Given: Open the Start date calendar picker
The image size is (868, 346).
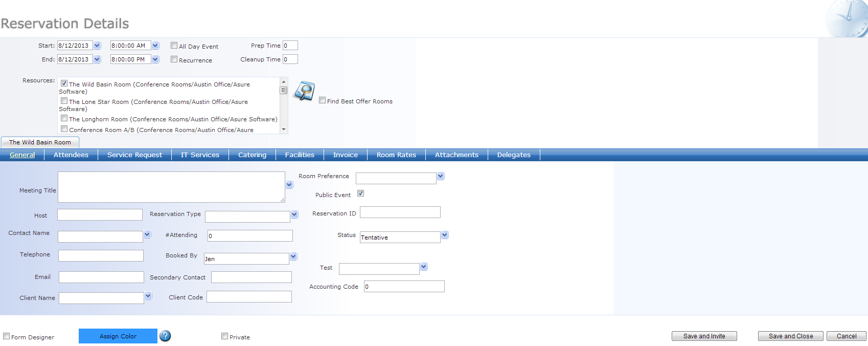Looking at the screenshot, I should pos(97,46).
